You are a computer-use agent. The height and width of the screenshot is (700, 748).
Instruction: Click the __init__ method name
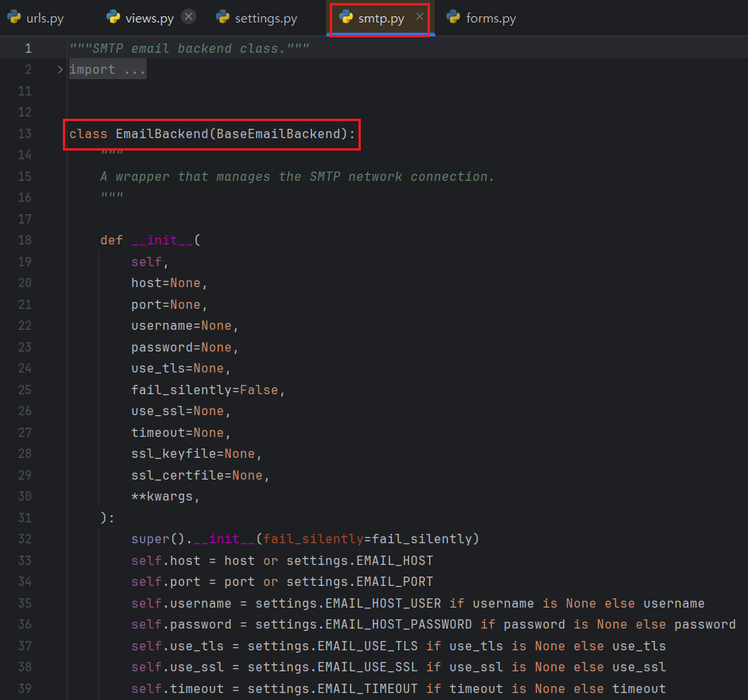pos(161,241)
